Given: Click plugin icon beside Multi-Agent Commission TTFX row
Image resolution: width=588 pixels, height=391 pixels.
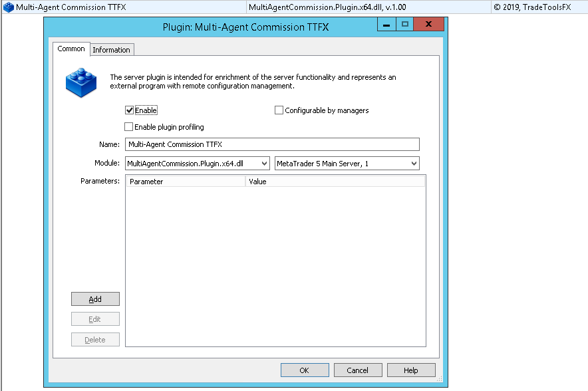Looking at the screenshot, I should click(8, 7).
